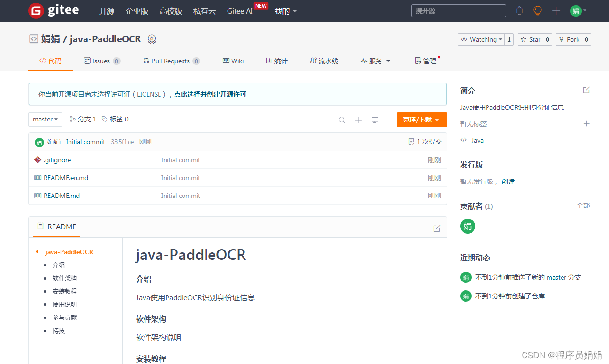The height and width of the screenshot is (364, 609).
Task: Click 全部 to view all contributors
Action: point(583,205)
